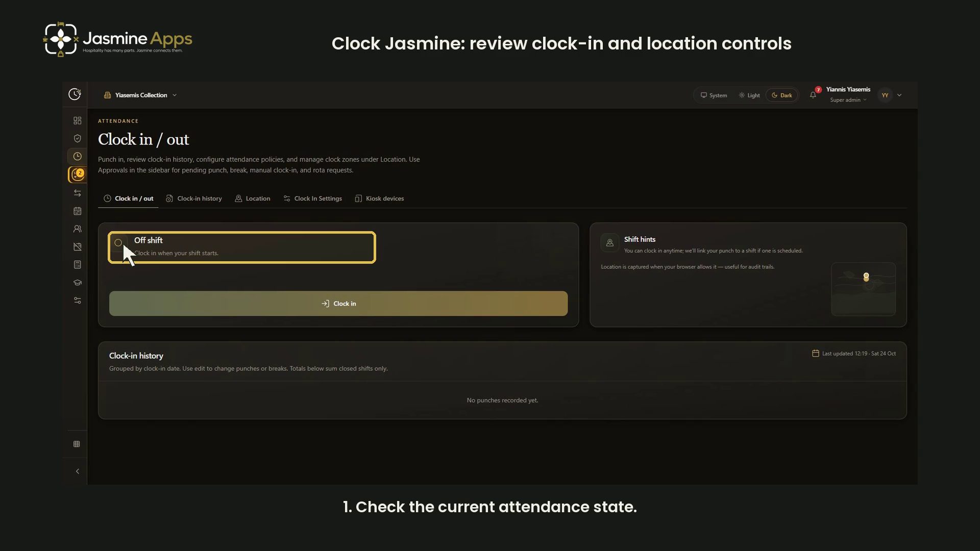Click the YY user avatar
The height and width of the screenshot is (551, 980).
pyautogui.click(x=885, y=95)
